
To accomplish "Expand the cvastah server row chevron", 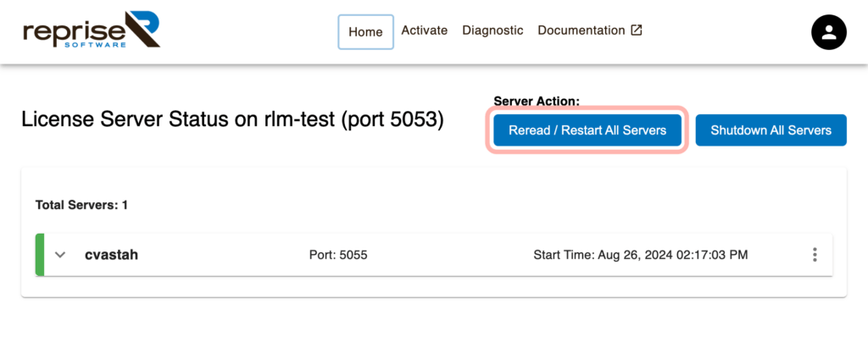I will pyautogui.click(x=60, y=255).
